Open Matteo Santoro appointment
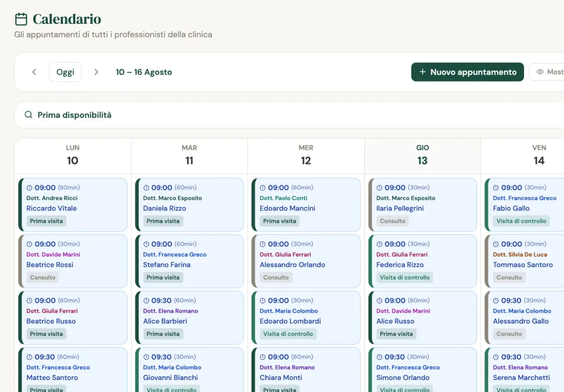This screenshot has height=392, width=564. [x=73, y=369]
